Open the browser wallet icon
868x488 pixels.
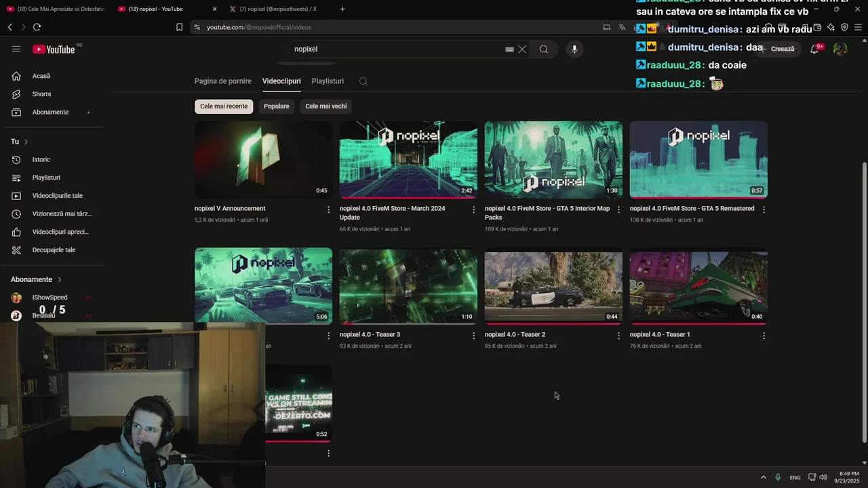(818, 27)
